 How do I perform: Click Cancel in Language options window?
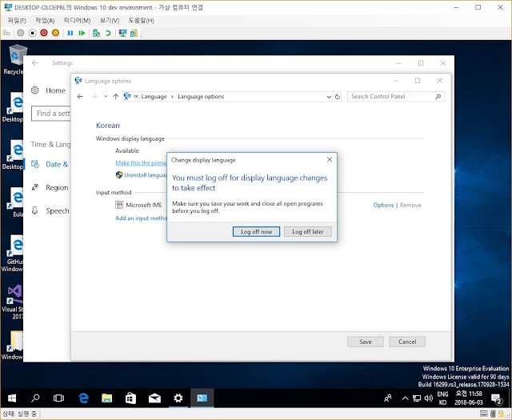[x=407, y=342]
